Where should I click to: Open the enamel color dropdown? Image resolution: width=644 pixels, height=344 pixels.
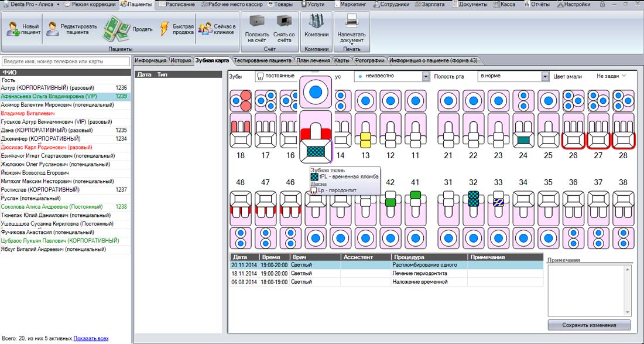612,76
